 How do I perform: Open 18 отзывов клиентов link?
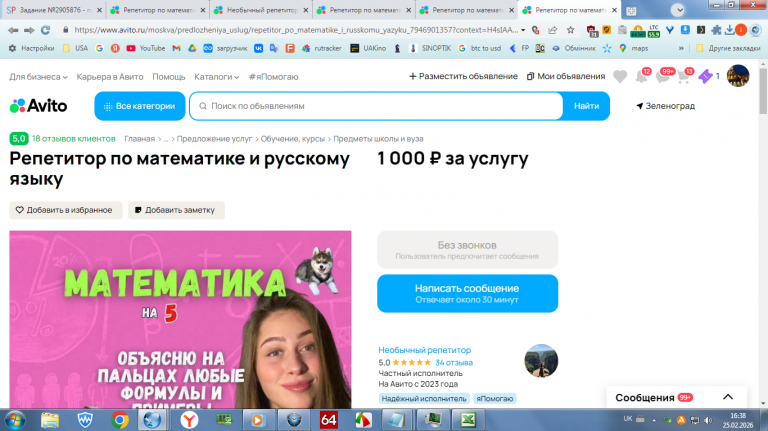tap(73, 139)
